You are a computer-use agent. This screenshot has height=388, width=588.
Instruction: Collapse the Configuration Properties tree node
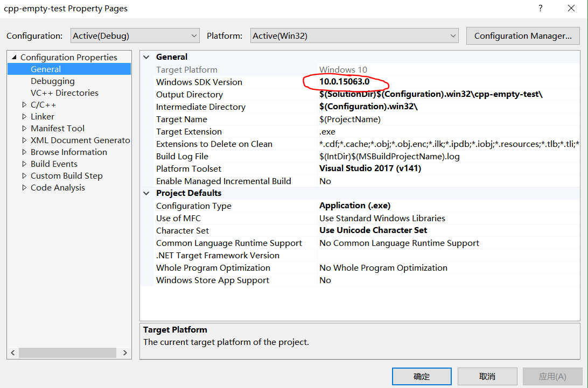click(14, 58)
